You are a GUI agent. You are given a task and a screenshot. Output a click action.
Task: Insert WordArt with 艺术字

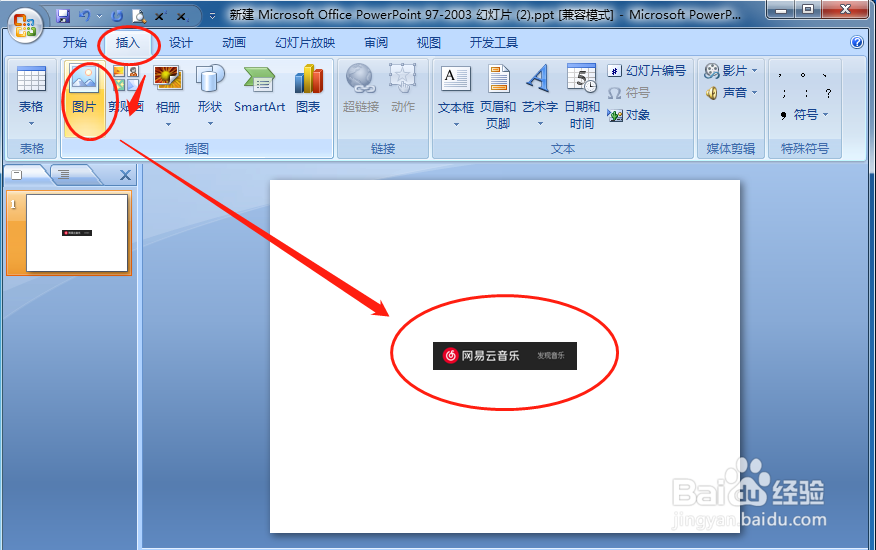pos(540,89)
